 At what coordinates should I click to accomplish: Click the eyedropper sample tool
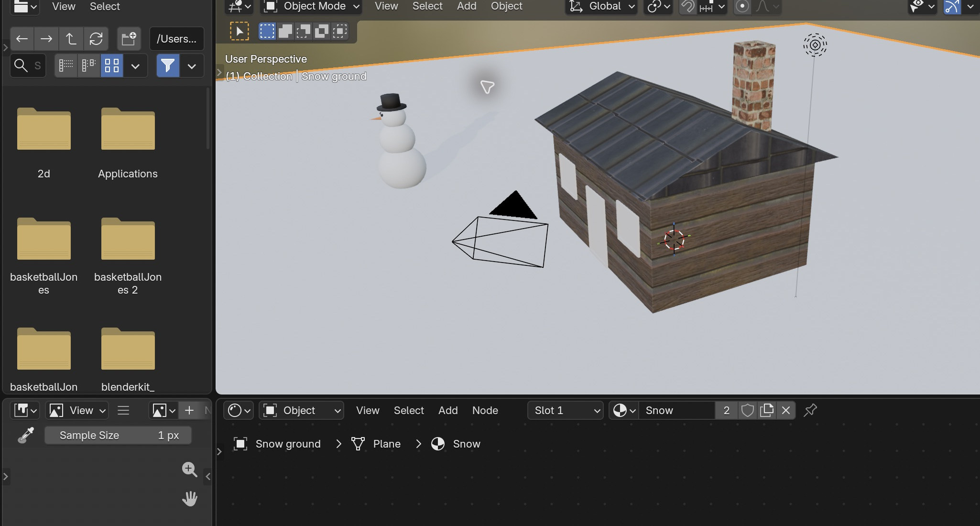26,435
